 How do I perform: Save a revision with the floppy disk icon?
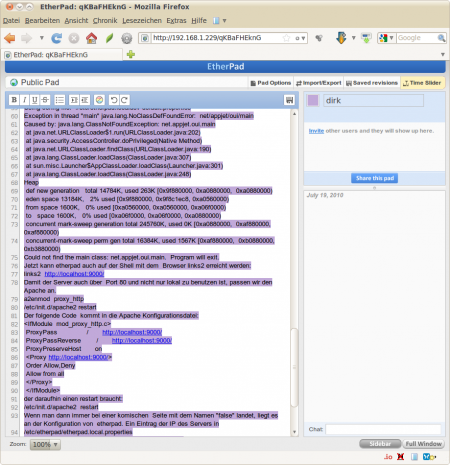click(289, 100)
